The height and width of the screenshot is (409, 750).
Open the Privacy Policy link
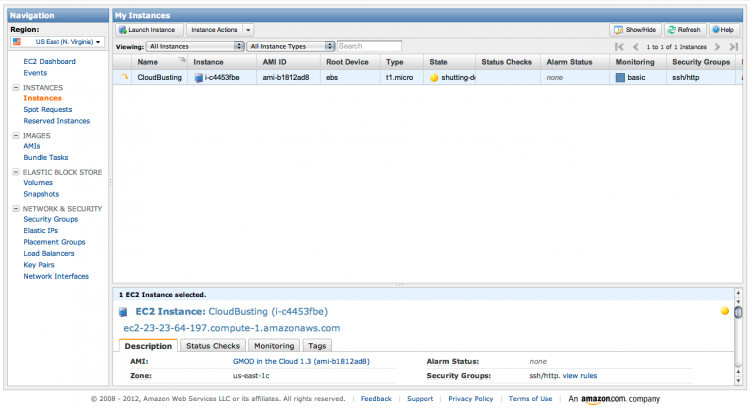tap(471, 399)
